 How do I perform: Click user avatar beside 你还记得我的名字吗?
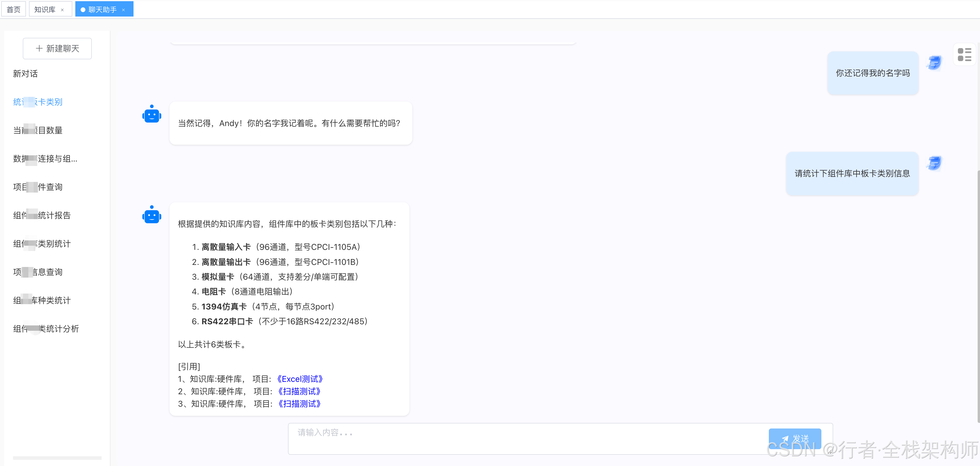(934, 62)
